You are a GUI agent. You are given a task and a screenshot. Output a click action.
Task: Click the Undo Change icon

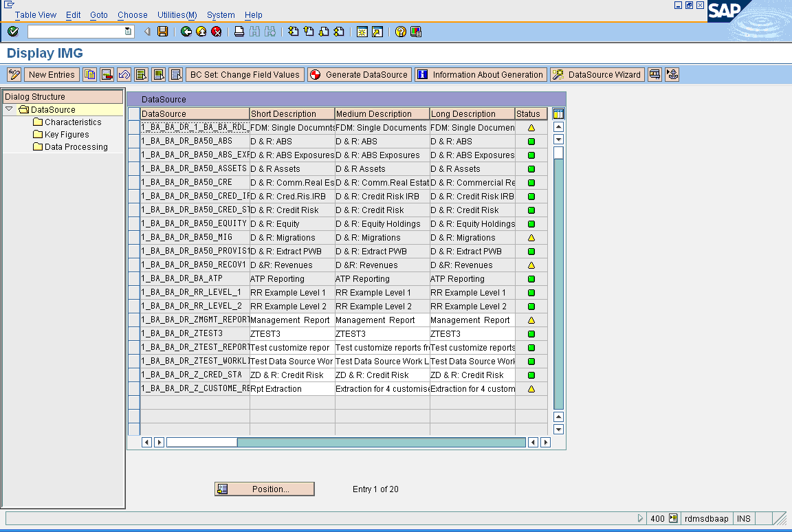[124, 75]
